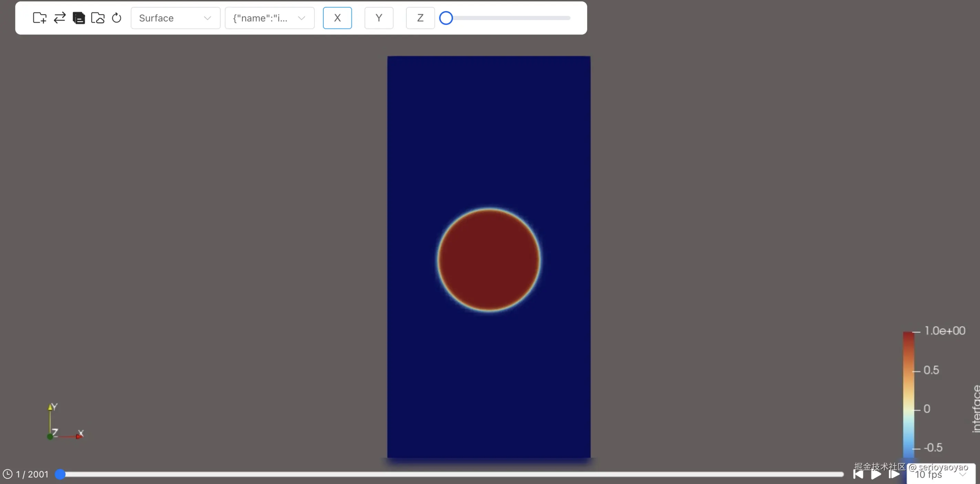Toggle the Y axis slice button
Viewport: 980px width, 484px height.
pos(378,18)
